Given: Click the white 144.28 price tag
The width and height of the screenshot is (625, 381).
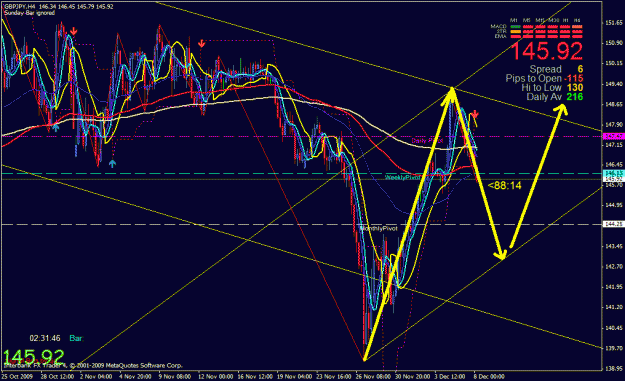Looking at the screenshot, I should pyautogui.click(x=614, y=224).
